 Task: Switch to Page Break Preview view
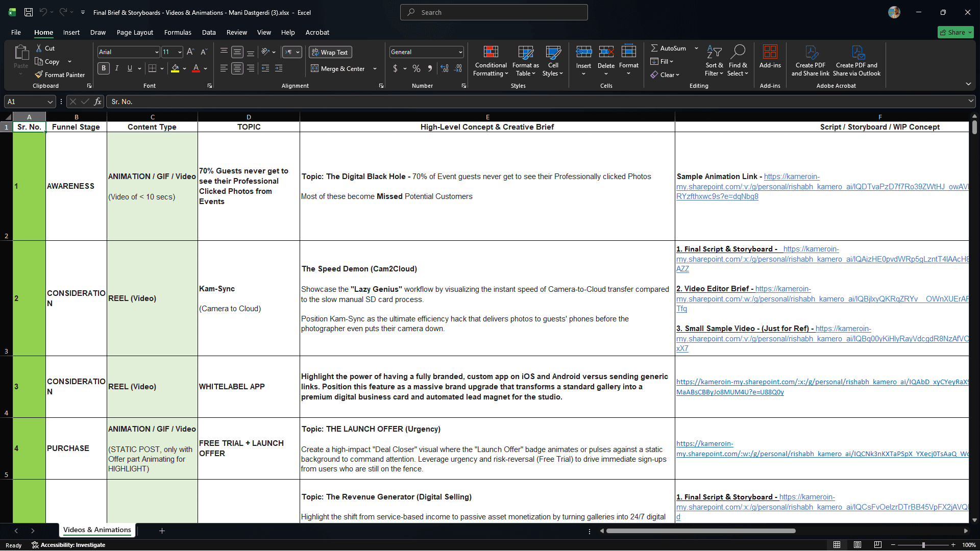coord(878,545)
